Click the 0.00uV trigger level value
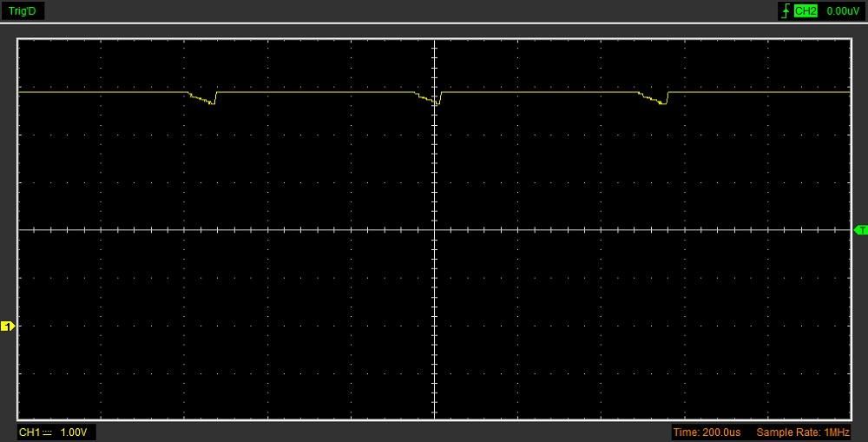 843,11
